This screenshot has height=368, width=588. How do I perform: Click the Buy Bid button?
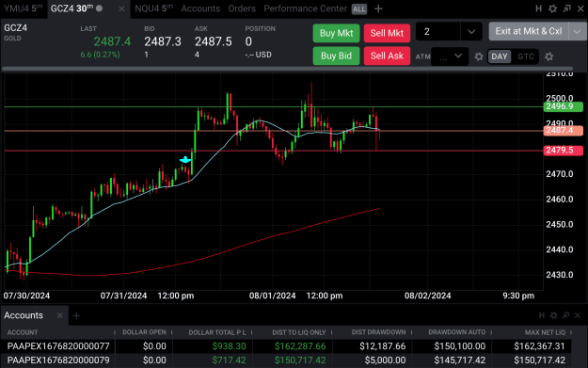point(337,56)
